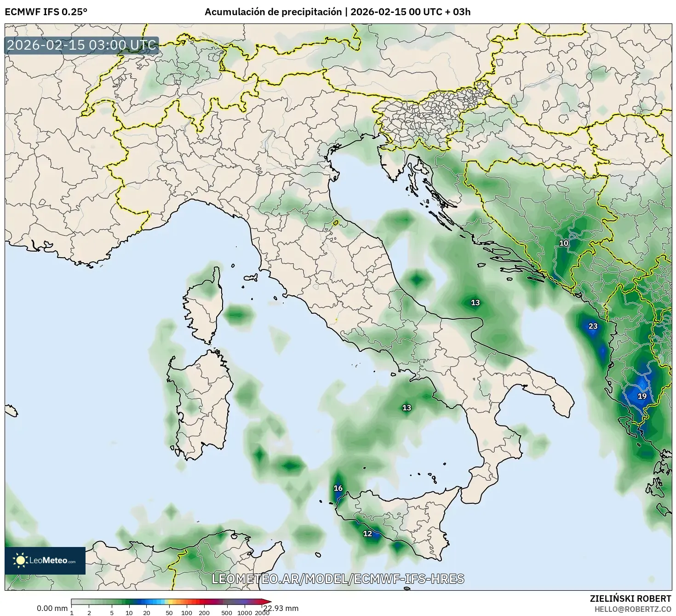Select the precipitation marker showing 19
The image size is (676, 616).
point(642,396)
